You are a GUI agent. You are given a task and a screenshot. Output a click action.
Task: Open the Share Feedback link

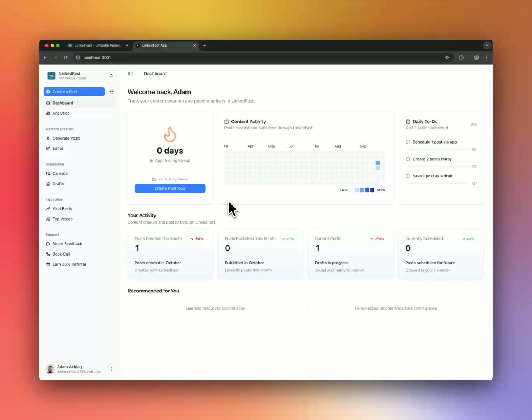(67, 244)
